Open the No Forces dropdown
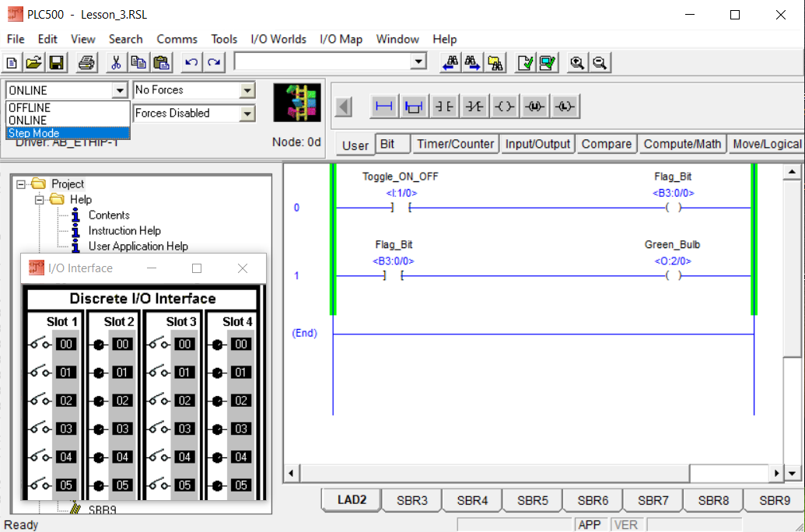 247,90
